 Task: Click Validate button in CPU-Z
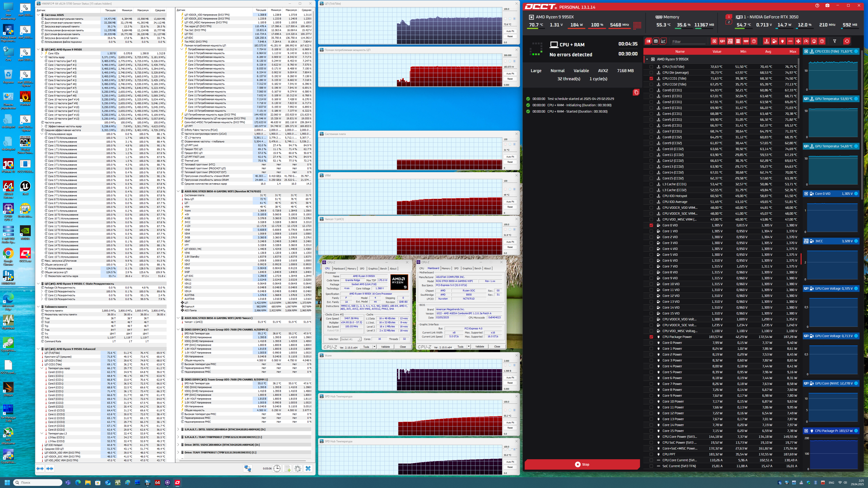(385, 347)
